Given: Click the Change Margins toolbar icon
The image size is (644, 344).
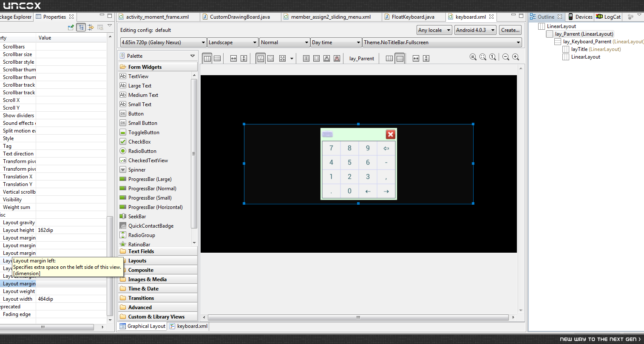Looking at the screenshot, I should 270,59.
